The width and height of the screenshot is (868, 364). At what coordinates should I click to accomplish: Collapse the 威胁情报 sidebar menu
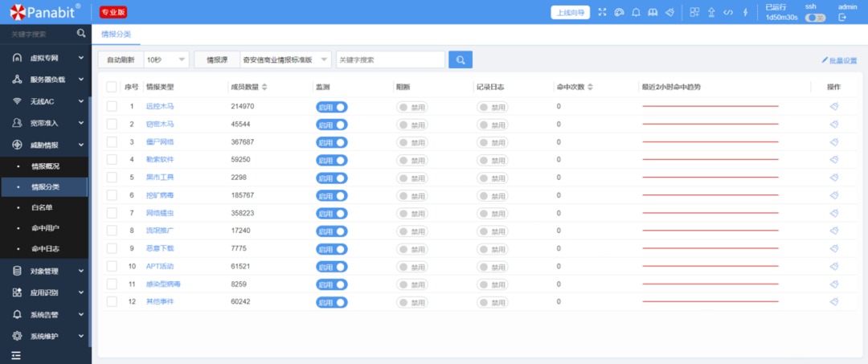[45, 145]
